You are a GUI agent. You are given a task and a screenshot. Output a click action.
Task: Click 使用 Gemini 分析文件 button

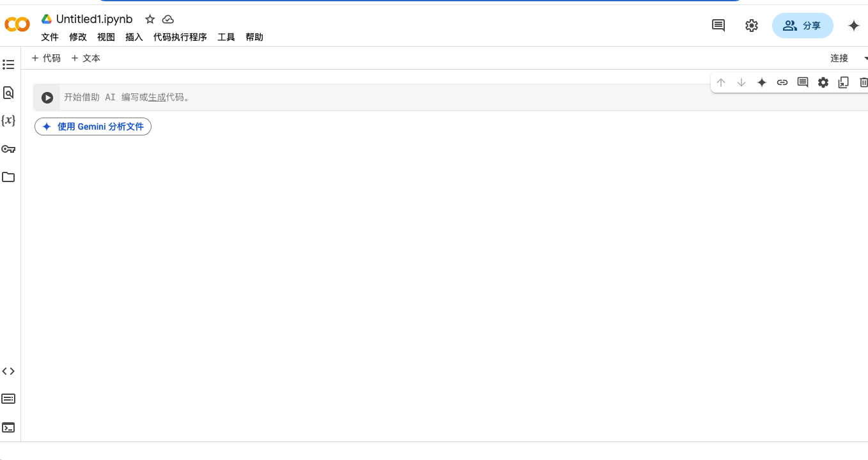click(x=93, y=126)
